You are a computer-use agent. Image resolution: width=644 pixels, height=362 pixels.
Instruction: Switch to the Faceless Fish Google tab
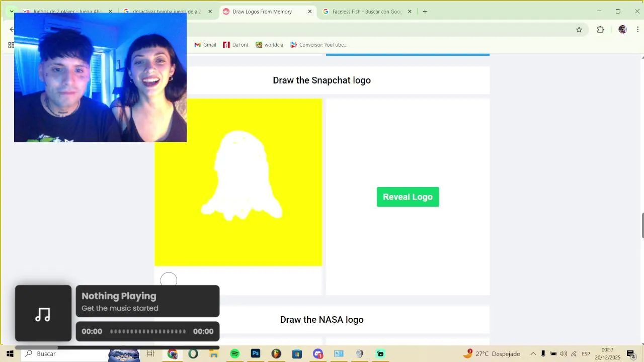(x=367, y=12)
